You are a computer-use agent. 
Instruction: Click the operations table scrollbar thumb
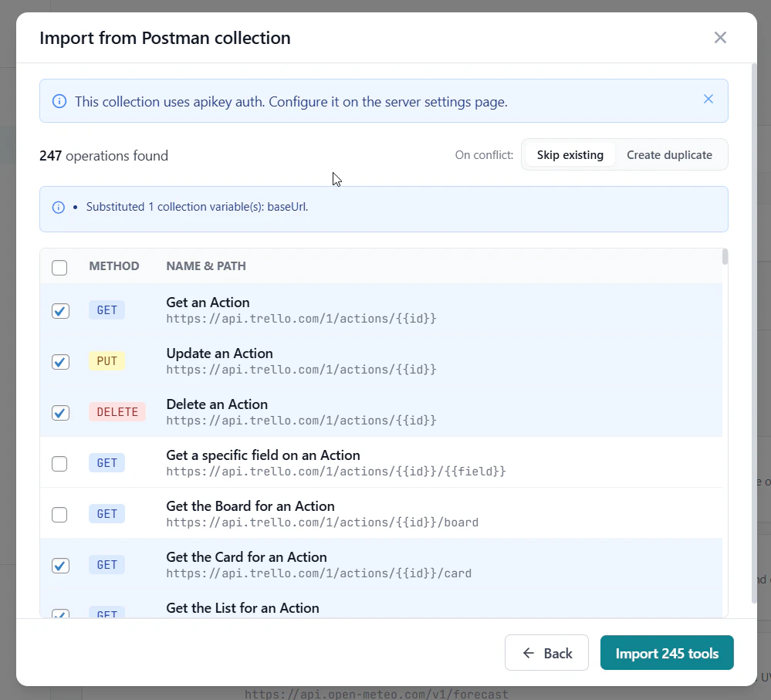(x=725, y=257)
